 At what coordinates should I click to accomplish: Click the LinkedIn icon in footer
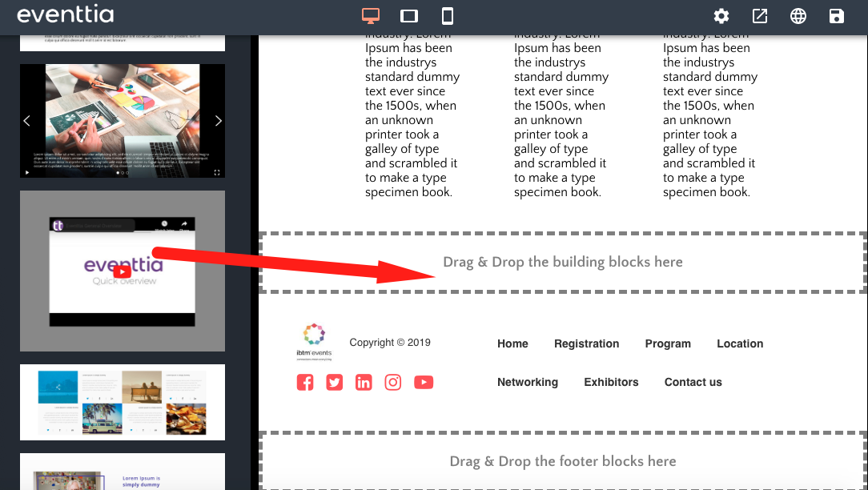[x=364, y=382]
